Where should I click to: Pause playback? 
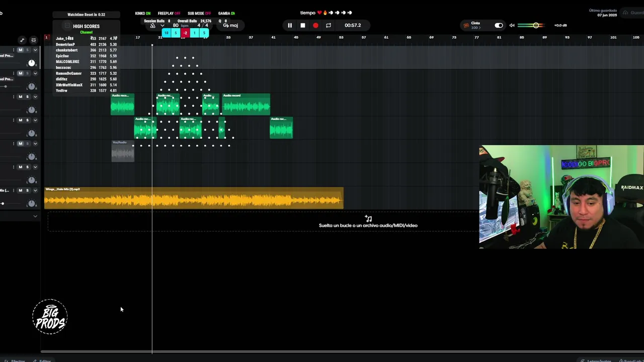(290, 25)
